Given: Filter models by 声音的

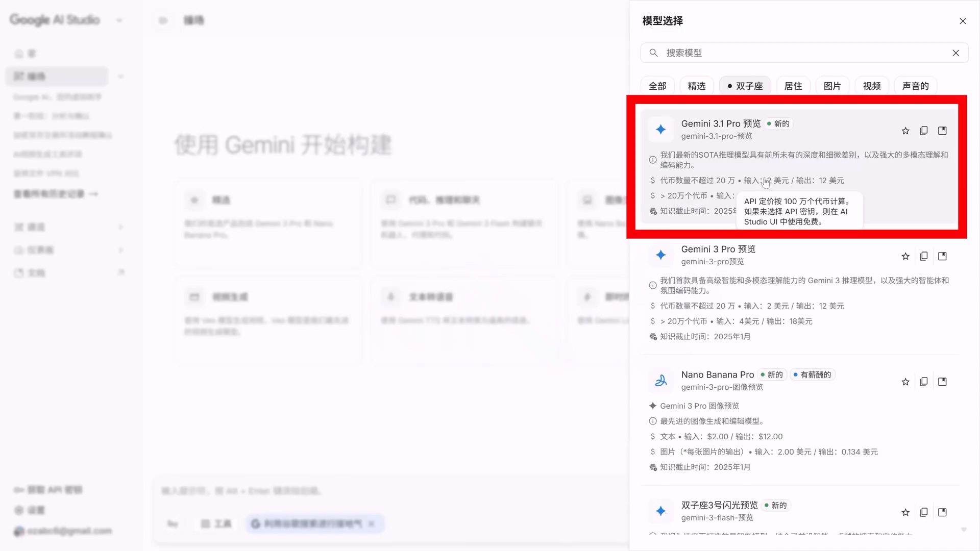Looking at the screenshot, I should tap(916, 86).
